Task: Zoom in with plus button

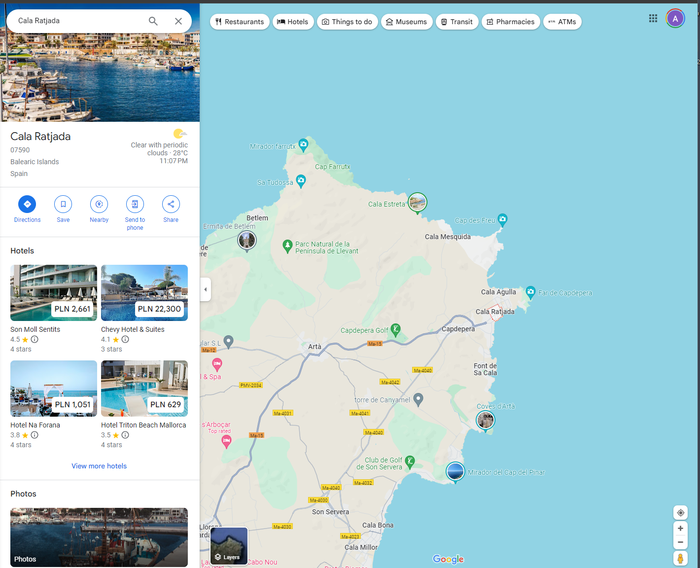Action: [680, 528]
